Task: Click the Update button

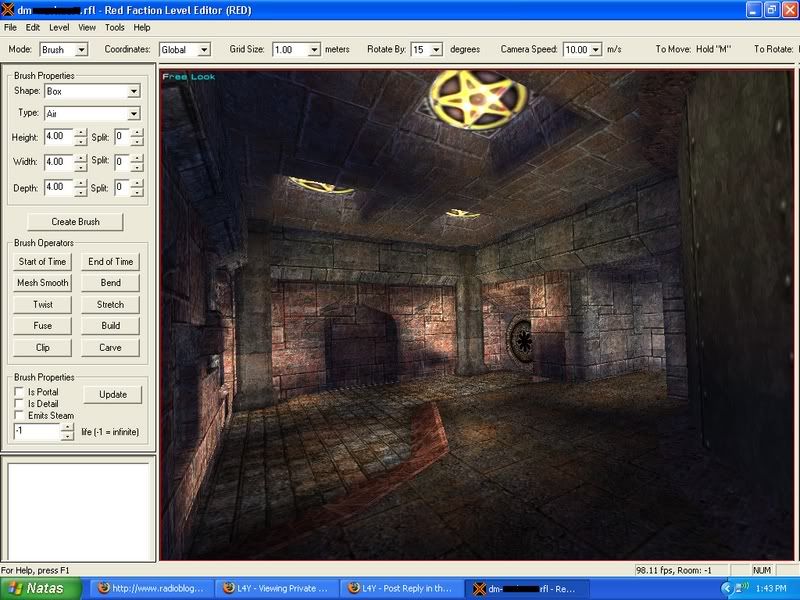Action: (x=113, y=394)
